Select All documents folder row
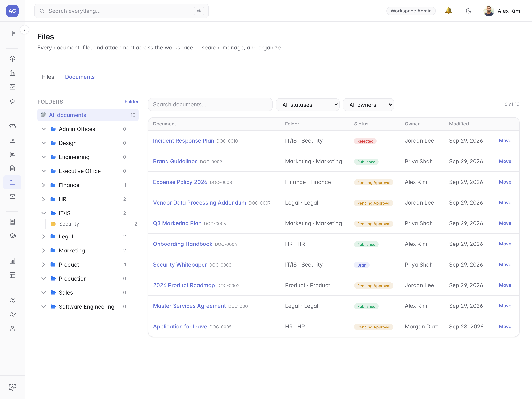 pyautogui.click(x=88, y=115)
